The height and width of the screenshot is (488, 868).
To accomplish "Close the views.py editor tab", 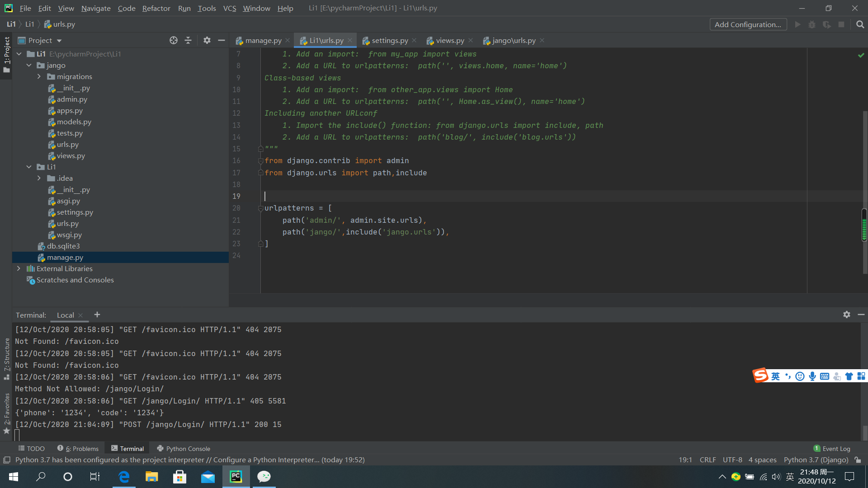I will pos(471,41).
